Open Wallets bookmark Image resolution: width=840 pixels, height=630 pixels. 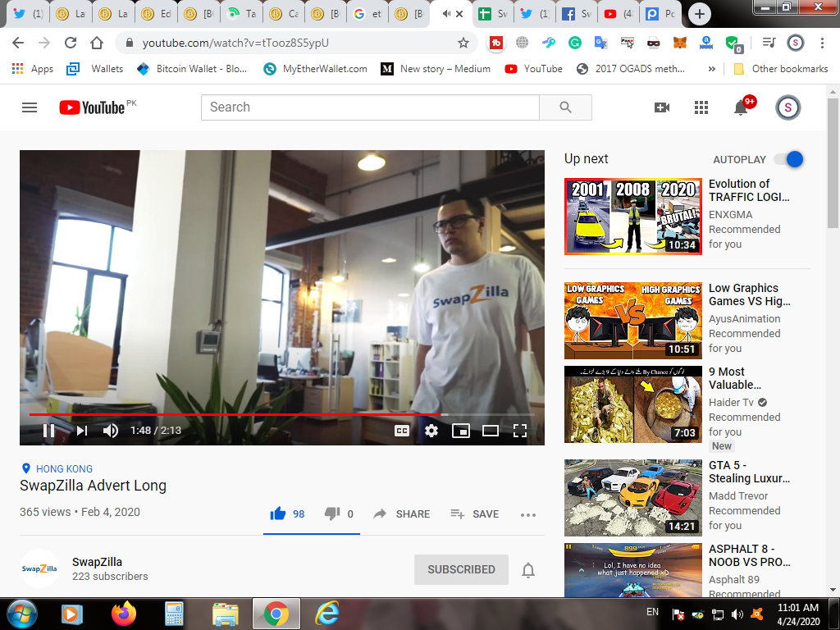(x=95, y=69)
